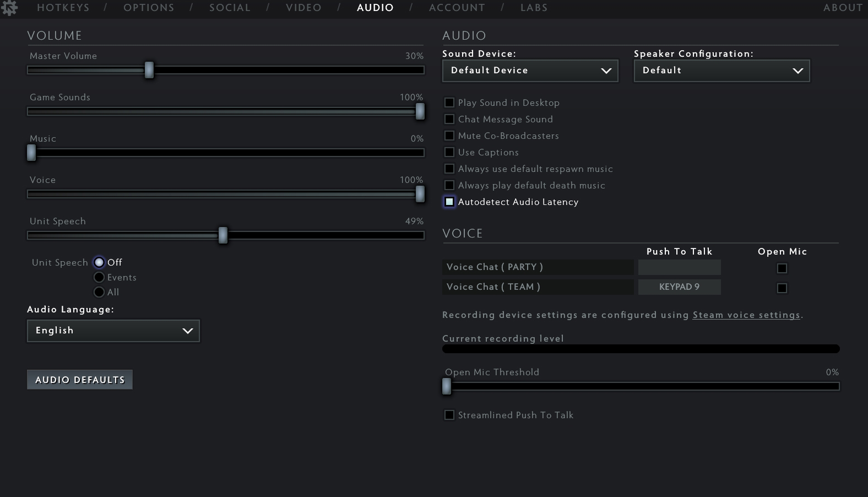Screen dimensions: 868x497
Task: Click the Audio Defaults button
Action: tap(80, 380)
